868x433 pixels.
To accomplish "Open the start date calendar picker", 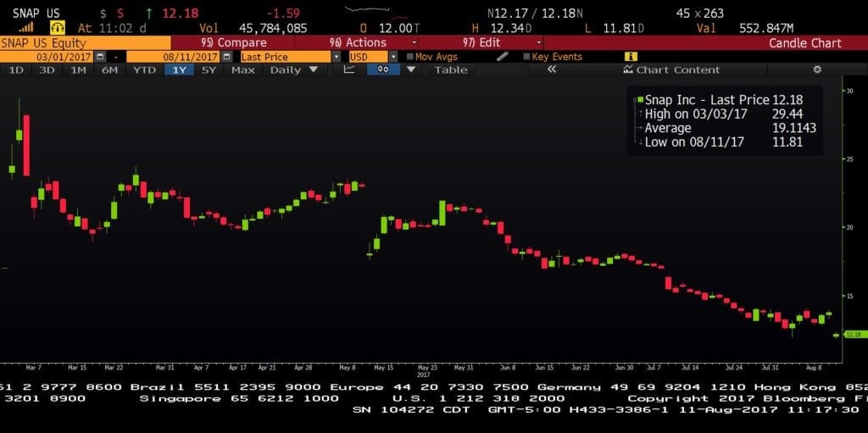I will [x=100, y=57].
